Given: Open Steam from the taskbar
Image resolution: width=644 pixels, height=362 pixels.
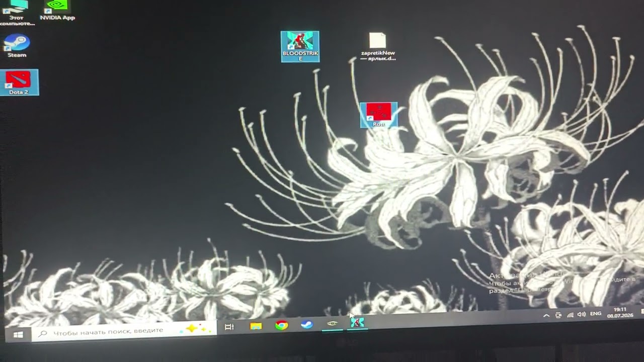Looking at the screenshot, I should (306, 325).
